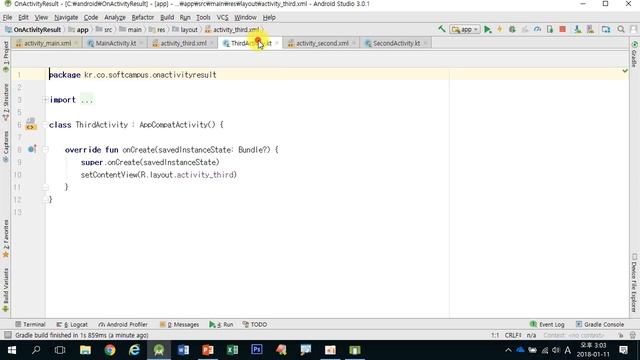Switch to the activity_third.xml editor tab
The width and height of the screenshot is (640, 360).
pos(183,43)
